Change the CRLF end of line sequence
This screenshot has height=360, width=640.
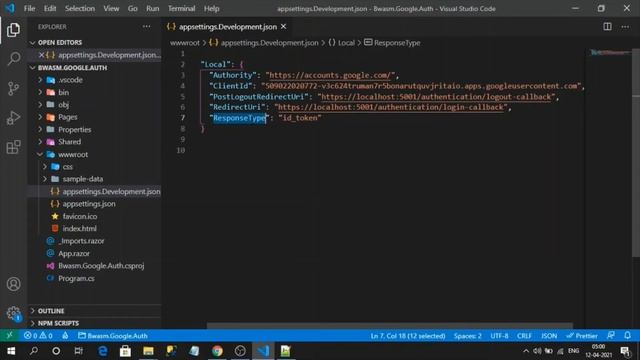(x=524, y=336)
